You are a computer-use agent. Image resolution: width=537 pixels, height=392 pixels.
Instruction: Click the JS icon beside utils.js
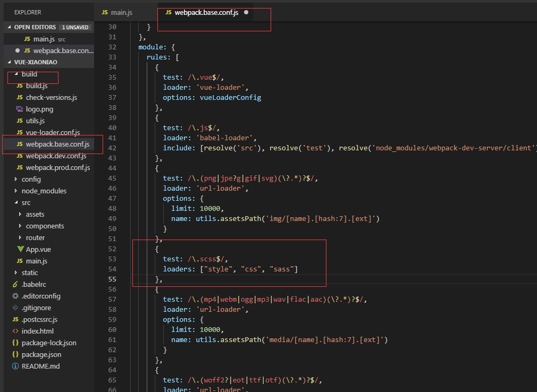[x=20, y=121]
